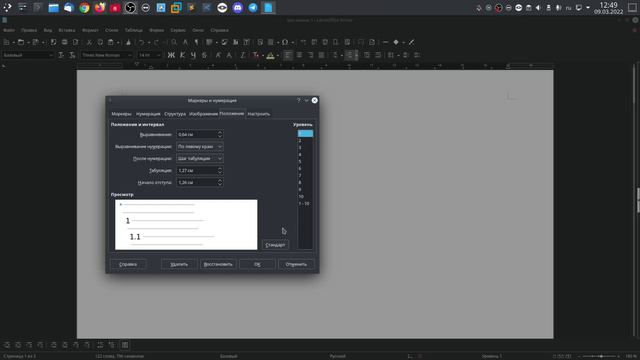Screen dimensions: 640x360
Task: Open find and replace magnifier icon
Action: coord(174,42)
